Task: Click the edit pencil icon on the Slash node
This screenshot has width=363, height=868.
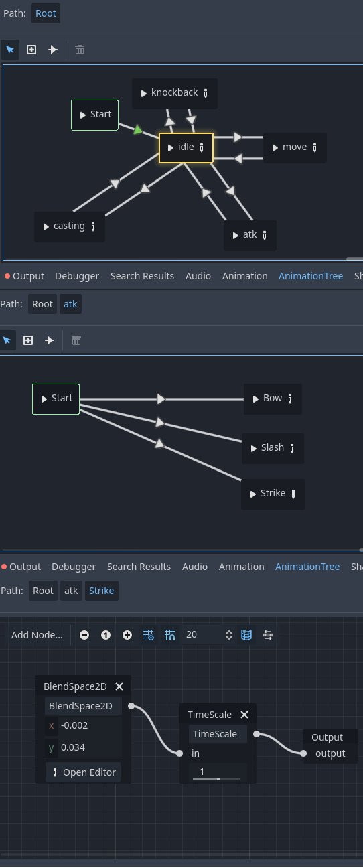Action: coord(292,448)
